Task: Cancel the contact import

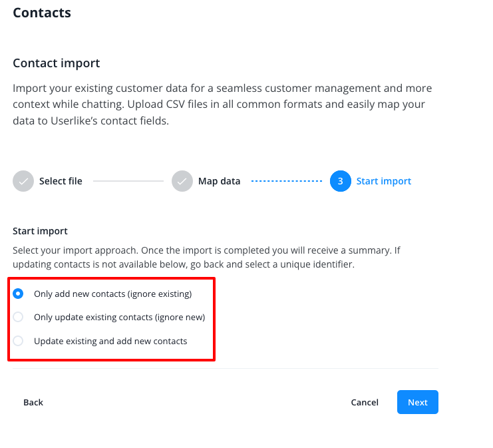Action: point(365,402)
